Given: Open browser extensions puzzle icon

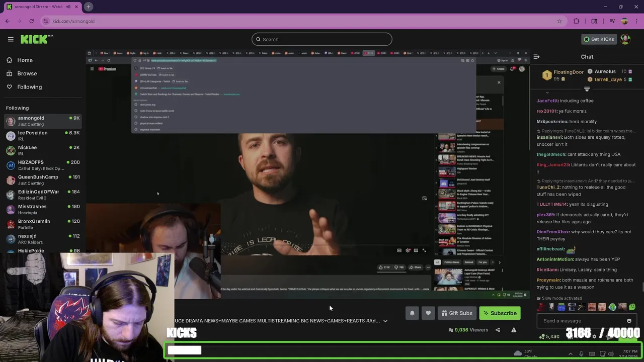Looking at the screenshot, I should 577,21.
